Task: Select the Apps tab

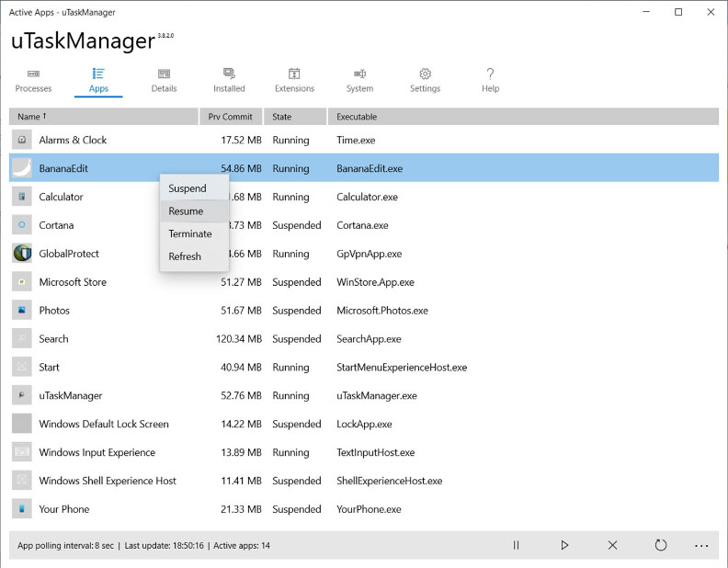Action: tap(98, 81)
